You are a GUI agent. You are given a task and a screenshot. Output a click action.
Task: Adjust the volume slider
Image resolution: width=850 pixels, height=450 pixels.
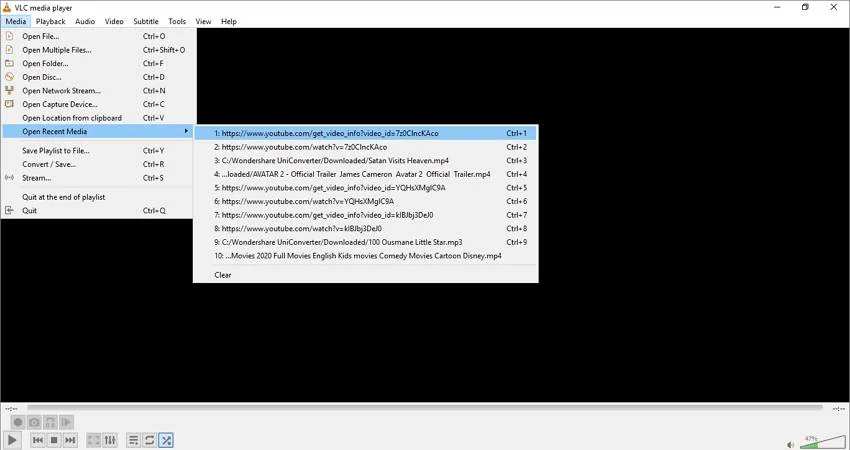[x=822, y=441]
